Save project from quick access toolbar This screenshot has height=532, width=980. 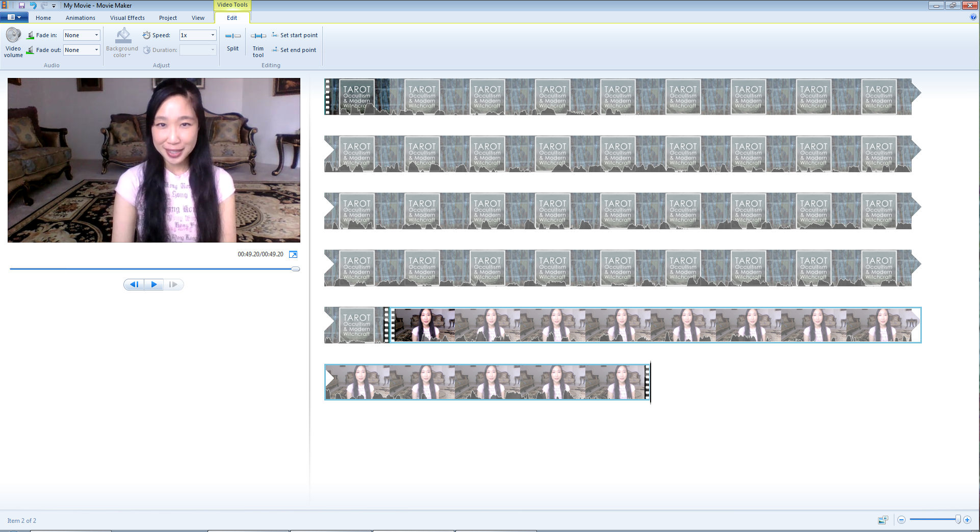22,6
